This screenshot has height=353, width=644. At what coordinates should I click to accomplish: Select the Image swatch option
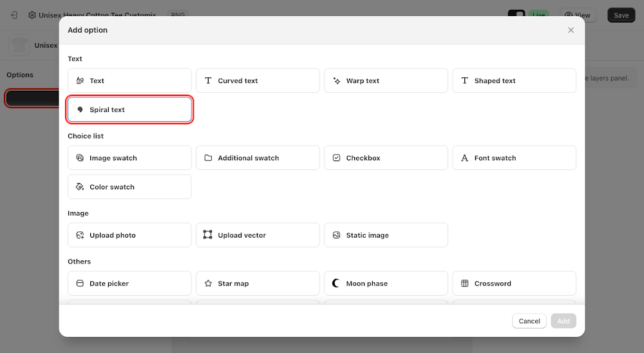click(129, 158)
